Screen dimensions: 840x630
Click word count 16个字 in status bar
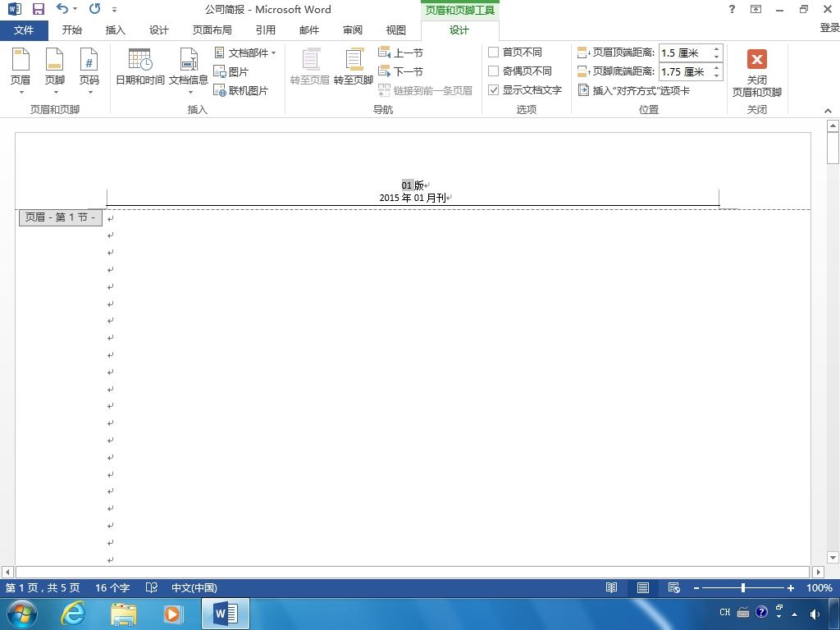click(112, 587)
